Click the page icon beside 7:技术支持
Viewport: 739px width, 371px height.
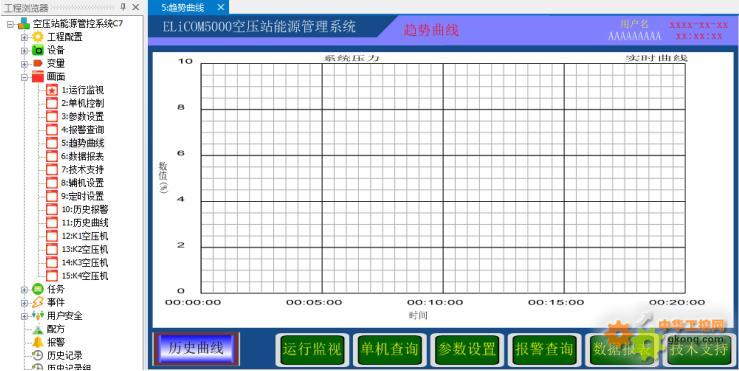point(52,169)
